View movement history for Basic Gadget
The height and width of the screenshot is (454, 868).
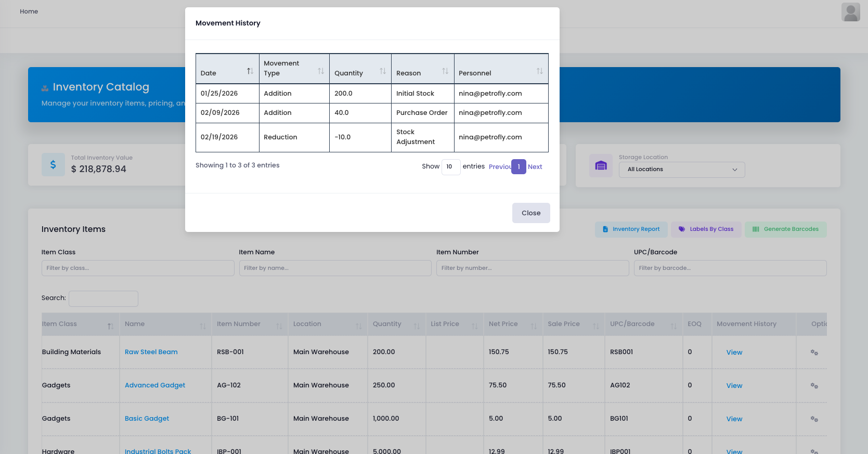coord(734,419)
